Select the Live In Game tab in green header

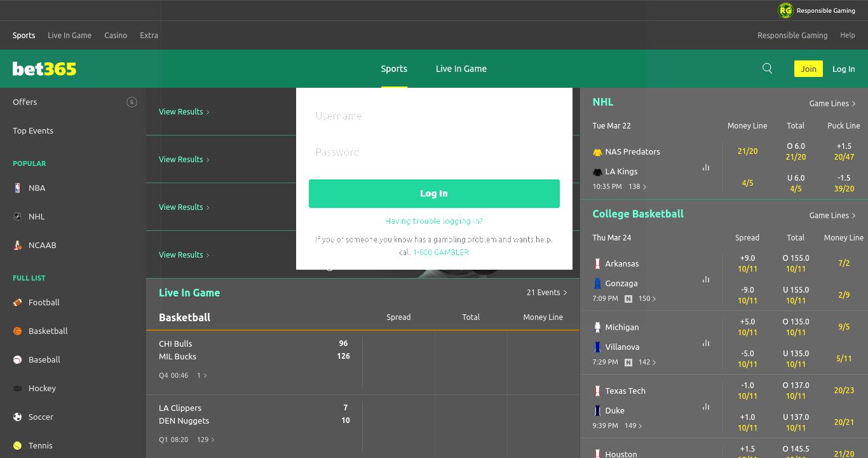pos(461,69)
